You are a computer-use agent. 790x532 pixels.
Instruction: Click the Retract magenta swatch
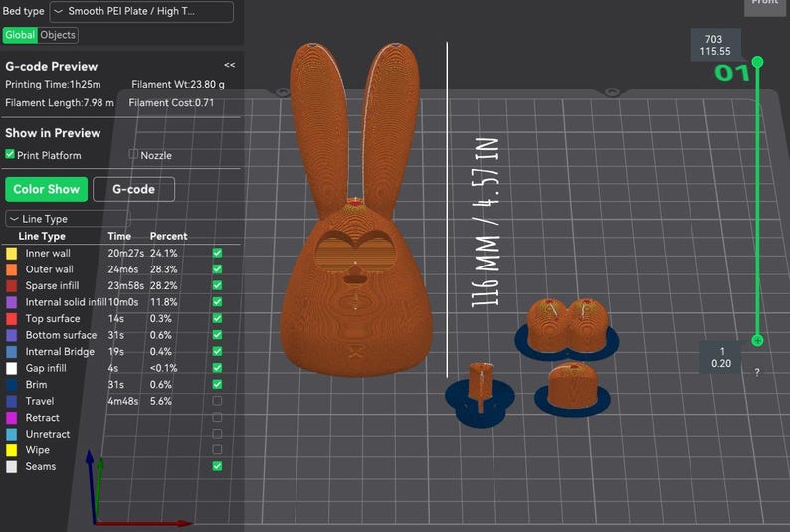pos(11,418)
